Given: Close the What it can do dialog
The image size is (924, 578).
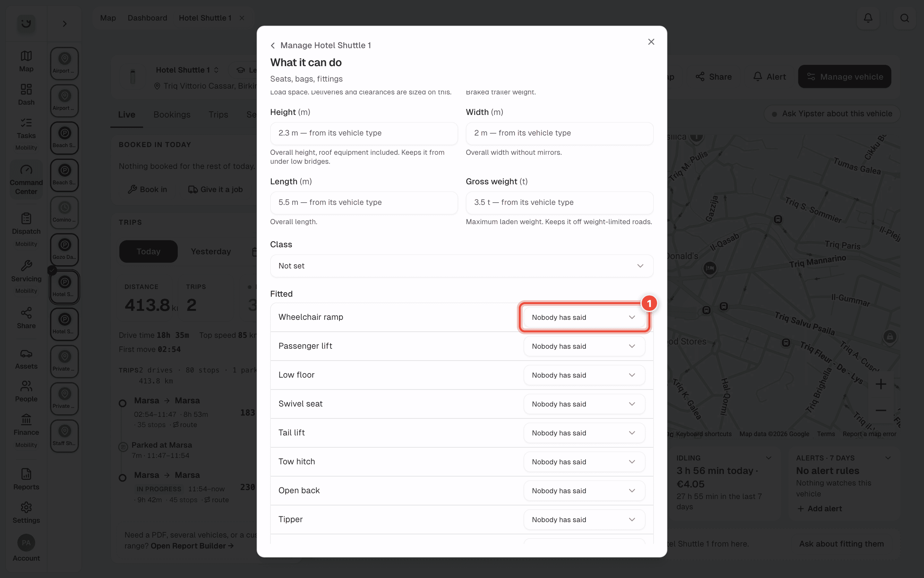Looking at the screenshot, I should click(x=651, y=42).
